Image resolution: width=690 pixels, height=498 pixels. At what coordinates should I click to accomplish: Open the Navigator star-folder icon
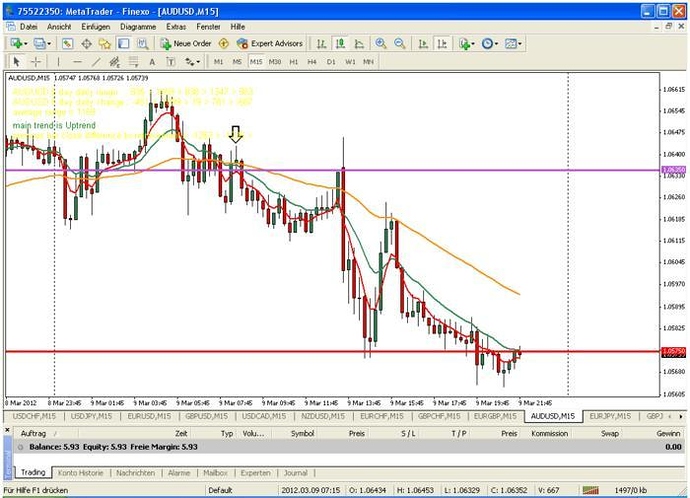tap(105, 44)
